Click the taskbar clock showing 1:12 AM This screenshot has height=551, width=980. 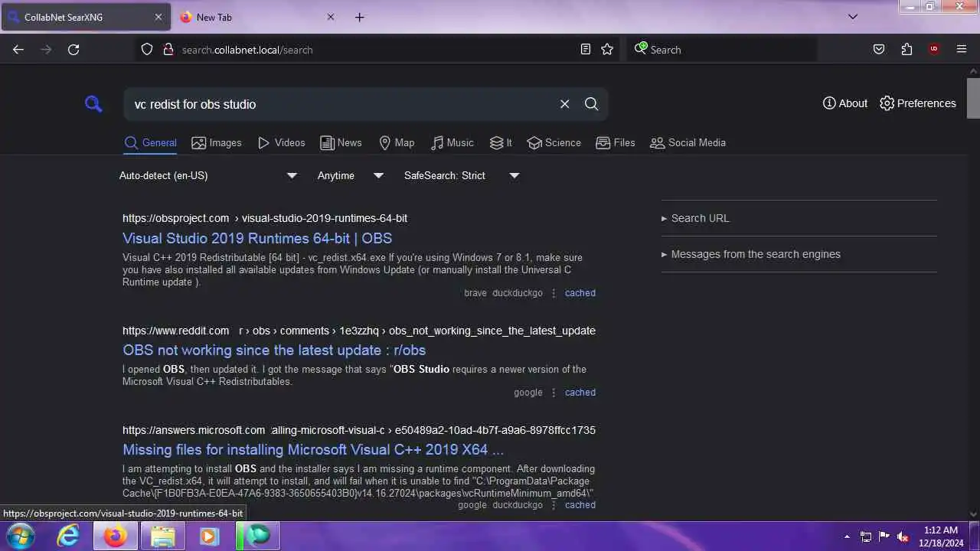[x=941, y=536]
